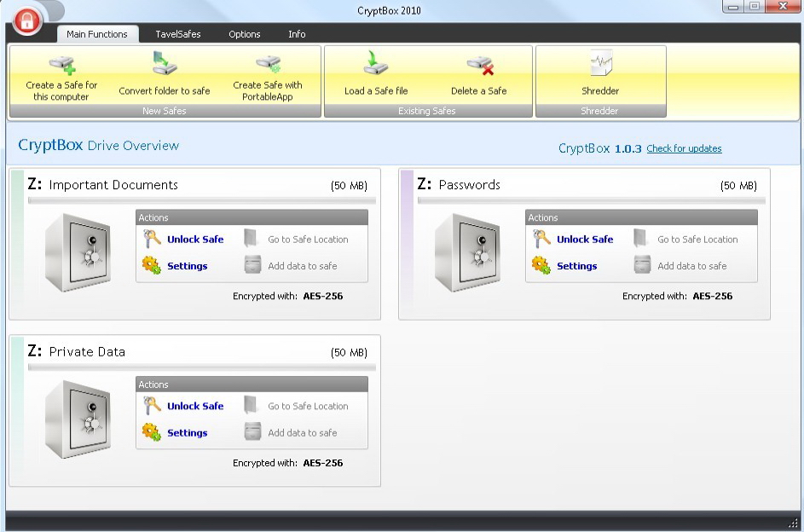Screen dimensions: 804x532
Task: Switch to the TavelSafes tab
Action: (177, 34)
